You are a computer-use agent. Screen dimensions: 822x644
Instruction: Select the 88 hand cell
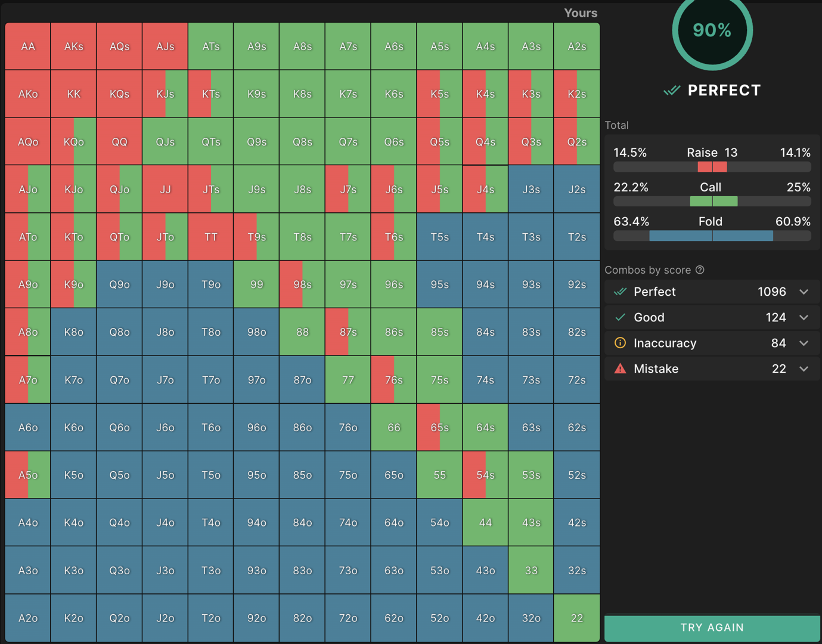click(302, 332)
